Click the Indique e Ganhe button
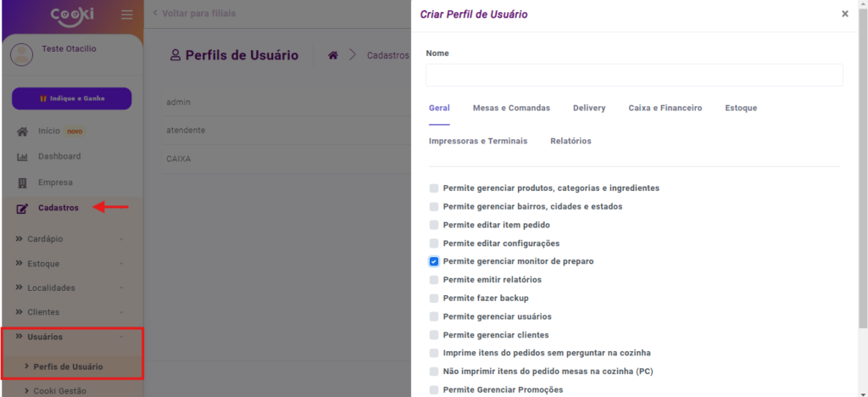Viewport: 868px width, 397px height. (x=71, y=98)
